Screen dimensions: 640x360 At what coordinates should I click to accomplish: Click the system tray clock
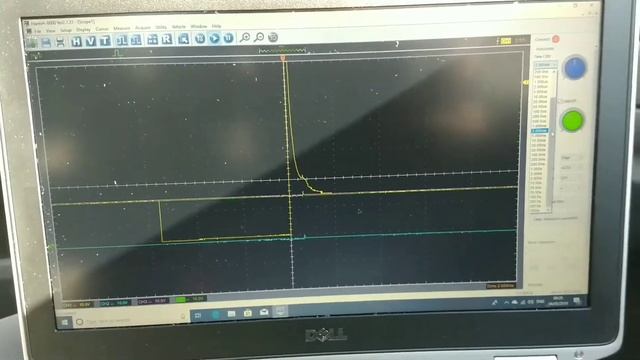(x=558, y=301)
